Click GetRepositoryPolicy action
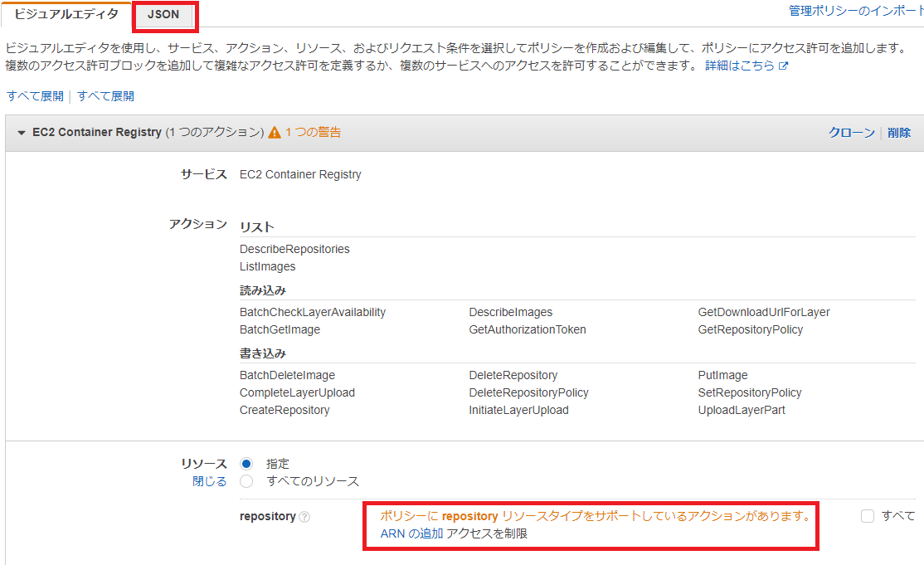This screenshot has width=924, height=565. 750,329
